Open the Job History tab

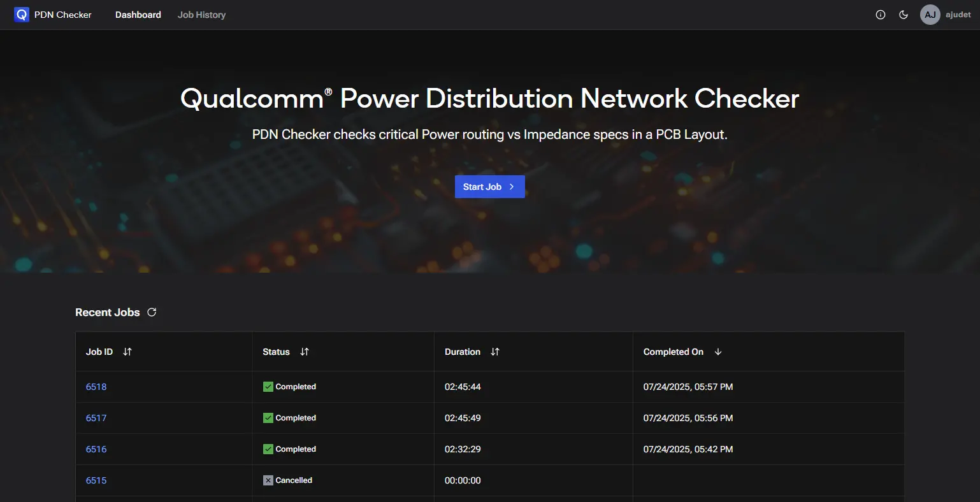[201, 15]
